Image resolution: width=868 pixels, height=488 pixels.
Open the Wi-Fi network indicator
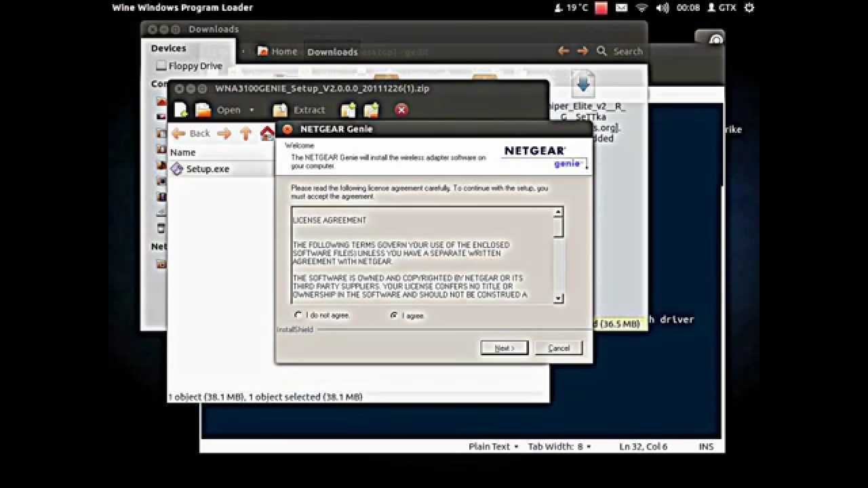pos(642,7)
